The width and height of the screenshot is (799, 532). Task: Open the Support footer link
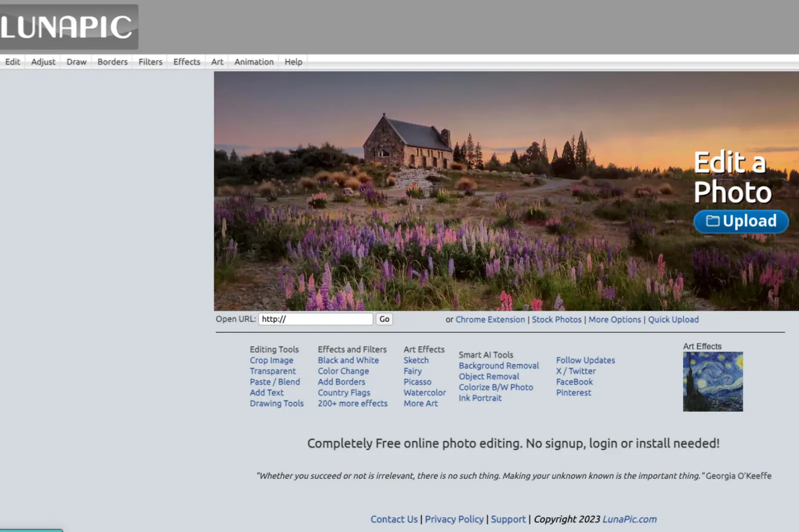point(508,519)
